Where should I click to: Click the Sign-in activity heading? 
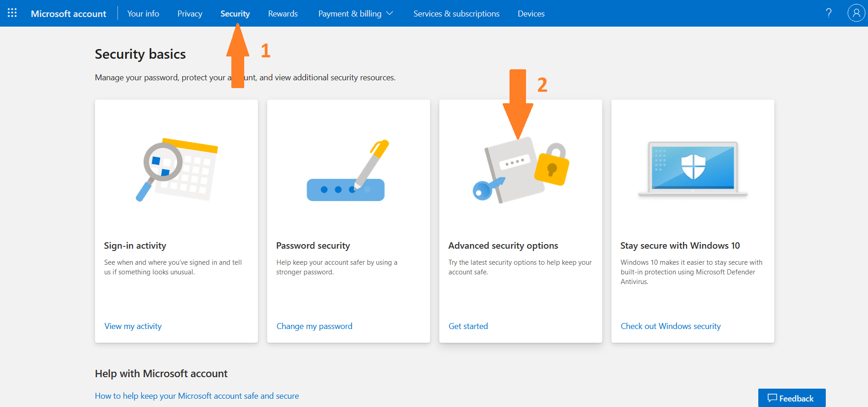(135, 245)
